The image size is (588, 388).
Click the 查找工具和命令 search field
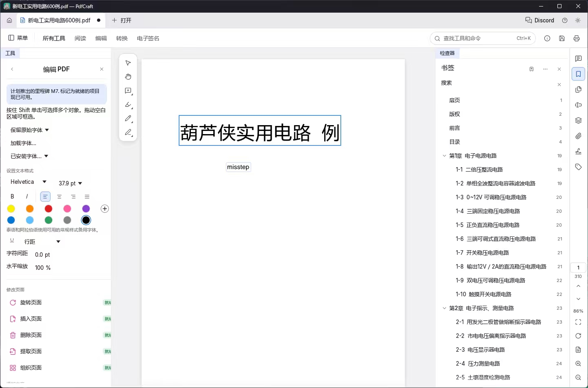[x=483, y=38]
